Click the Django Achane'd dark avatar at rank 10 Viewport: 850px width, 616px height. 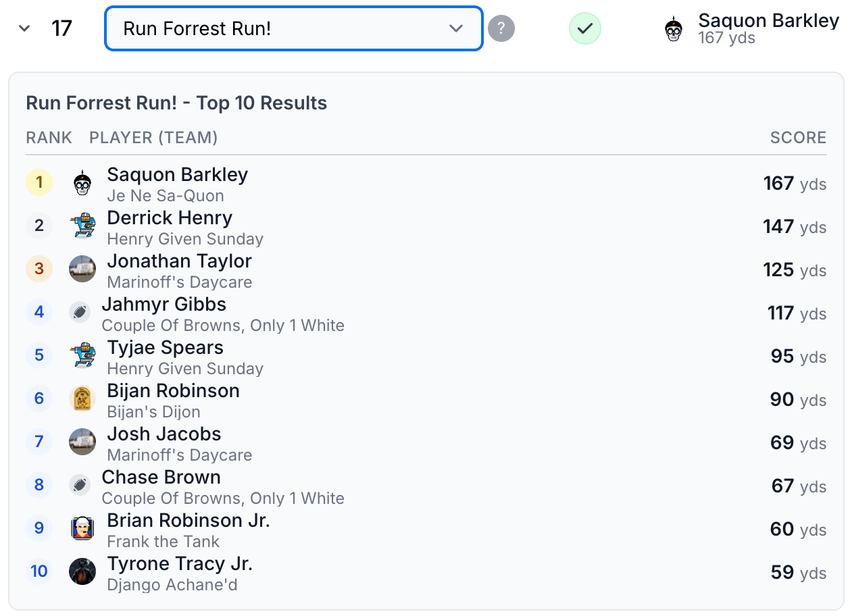(x=82, y=571)
